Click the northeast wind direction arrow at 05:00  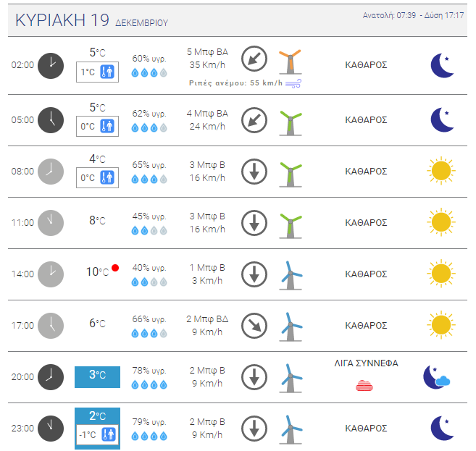(254, 120)
